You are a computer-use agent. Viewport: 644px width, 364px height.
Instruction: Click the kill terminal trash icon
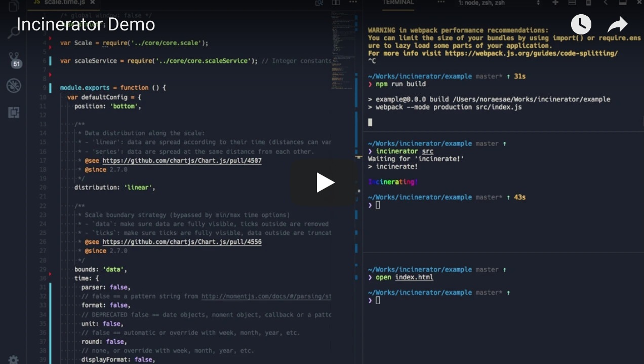click(x=588, y=3)
